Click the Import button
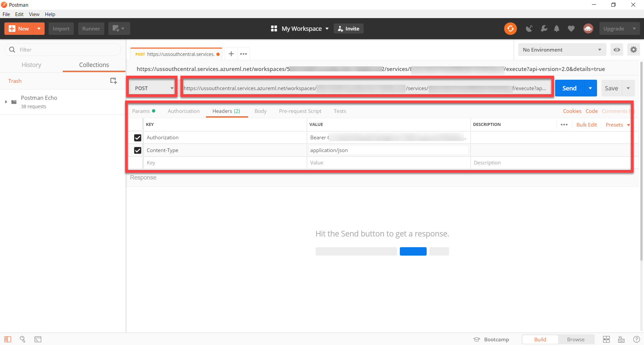This screenshot has width=644, height=345. [61, 29]
